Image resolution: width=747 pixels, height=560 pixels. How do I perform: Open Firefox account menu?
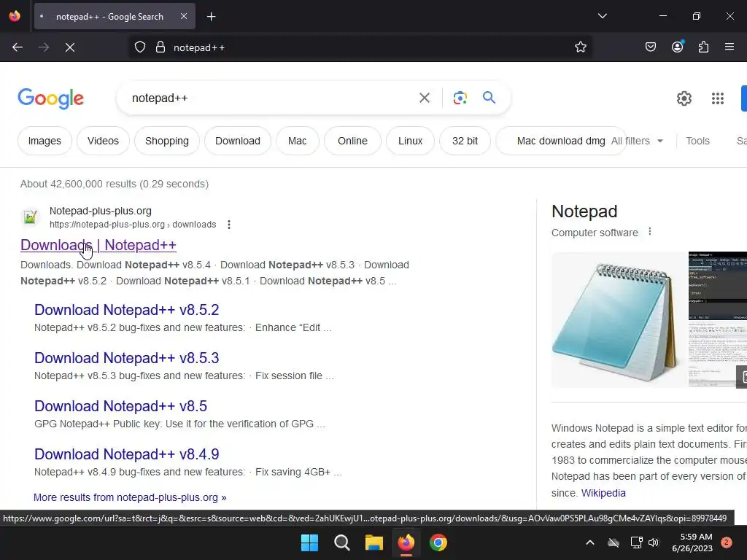(677, 47)
